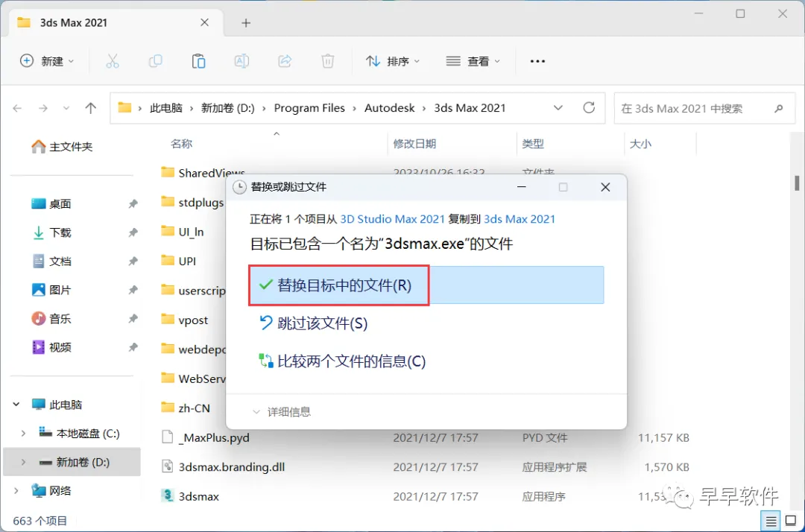
Task: Click the Delete trash can icon
Action: tap(327, 61)
